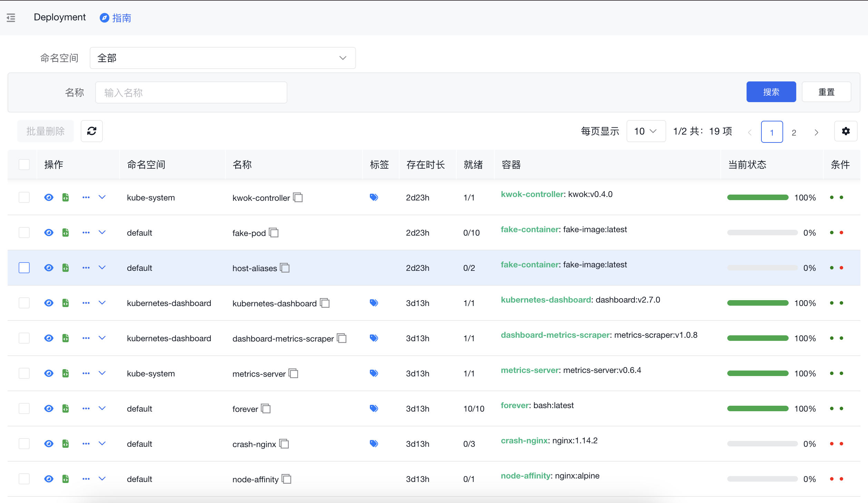Go to page 2
This screenshot has height=503, width=868.
(x=794, y=132)
